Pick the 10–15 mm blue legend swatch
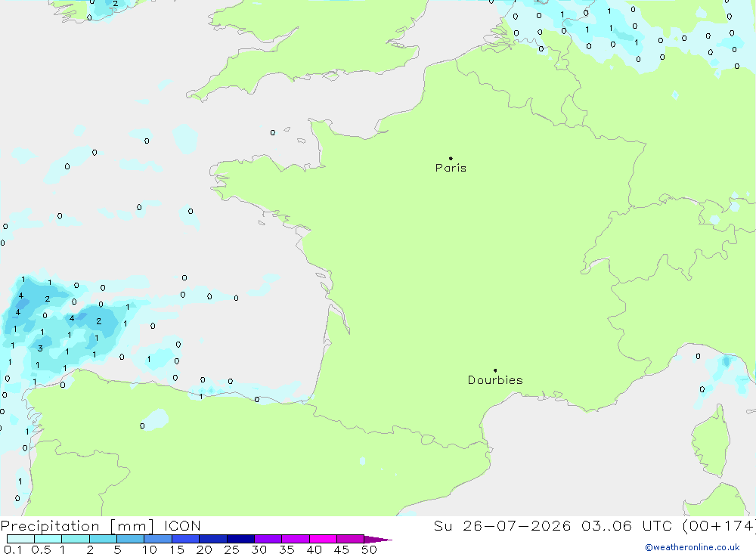 158,539
